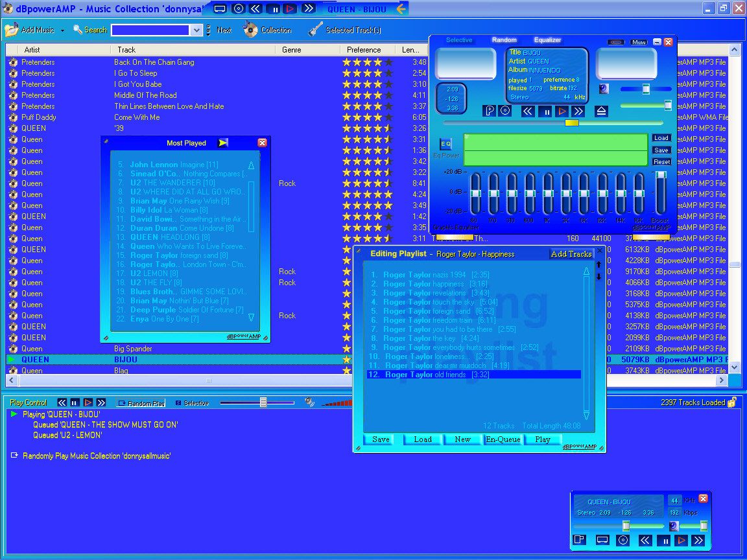Toggle the EQ Power button
747x560 pixels.
(x=445, y=144)
